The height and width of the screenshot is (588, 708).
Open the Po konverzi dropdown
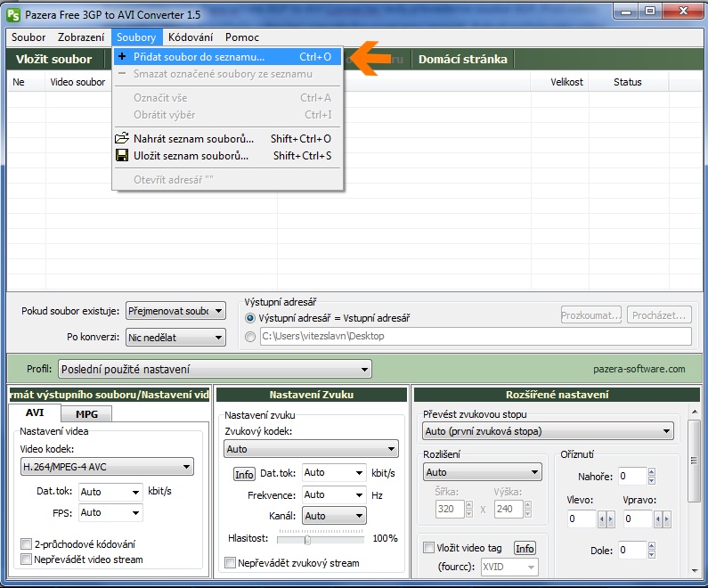[175, 338]
